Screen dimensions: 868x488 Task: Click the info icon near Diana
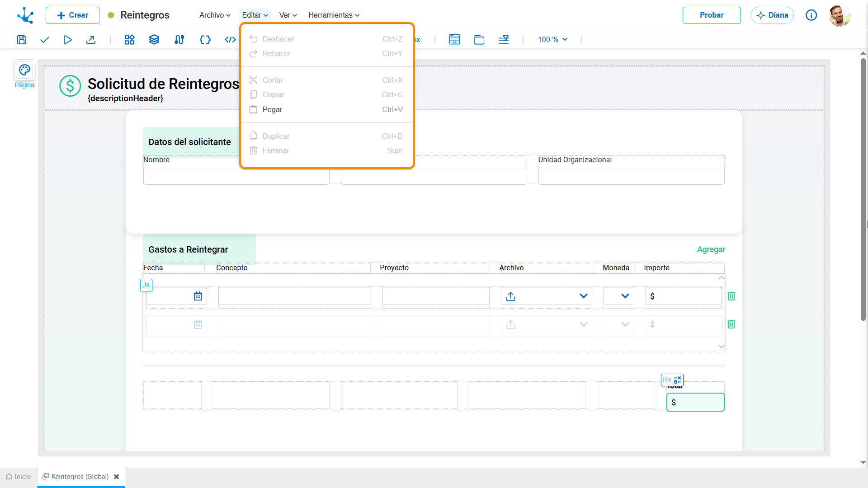click(811, 15)
